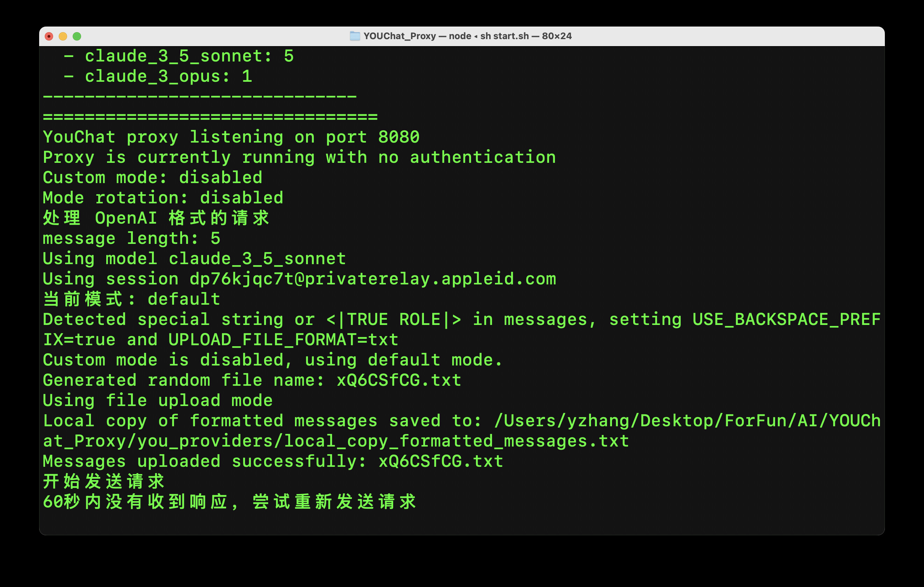Click the "Messages uploaded successfully" line
The width and height of the screenshot is (924, 587).
tap(273, 462)
